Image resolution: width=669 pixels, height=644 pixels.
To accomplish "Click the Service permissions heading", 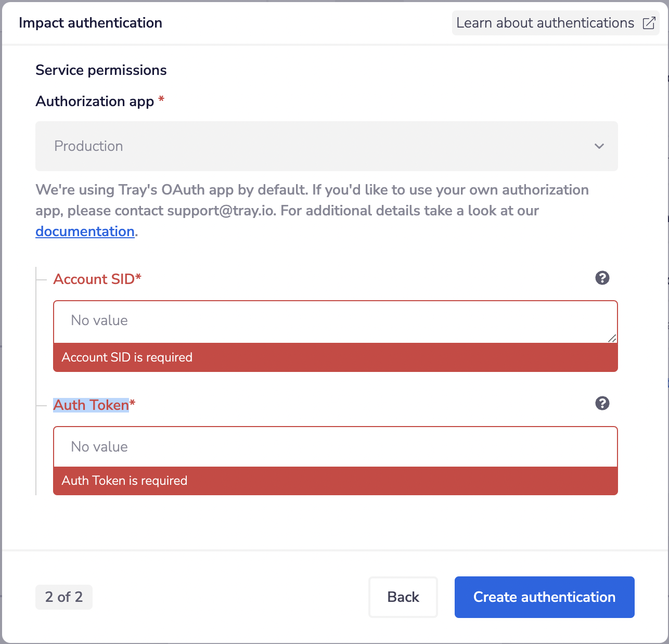I will [101, 70].
